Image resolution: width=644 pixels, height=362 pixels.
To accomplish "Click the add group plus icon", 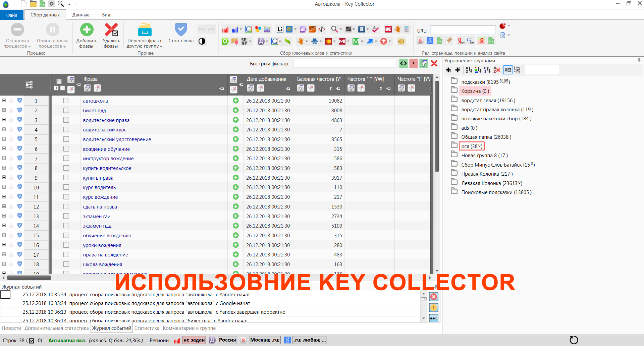I will click(x=448, y=70).
